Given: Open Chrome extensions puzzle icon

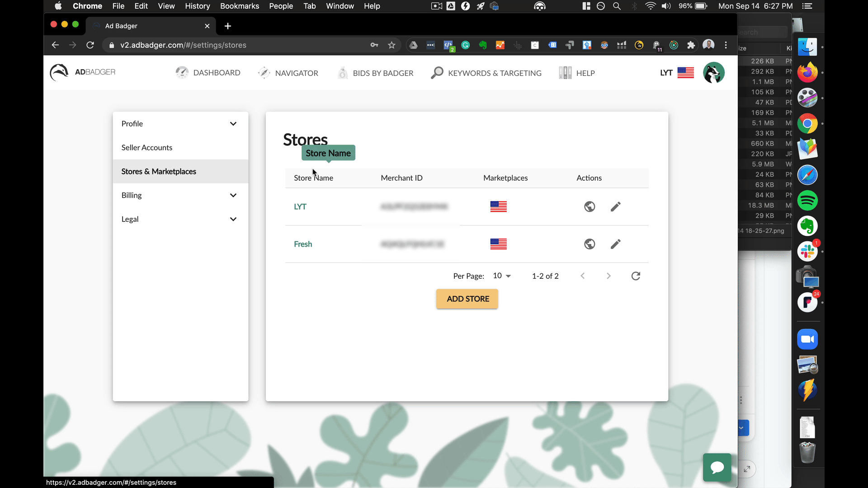Looking at the screenshot, I should 691,45.
